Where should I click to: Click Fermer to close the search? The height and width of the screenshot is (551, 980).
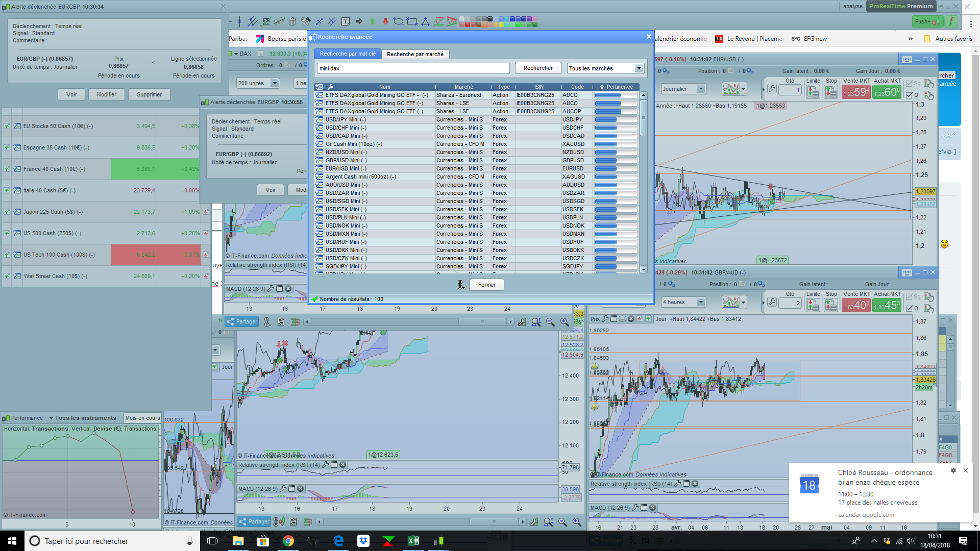486,285
